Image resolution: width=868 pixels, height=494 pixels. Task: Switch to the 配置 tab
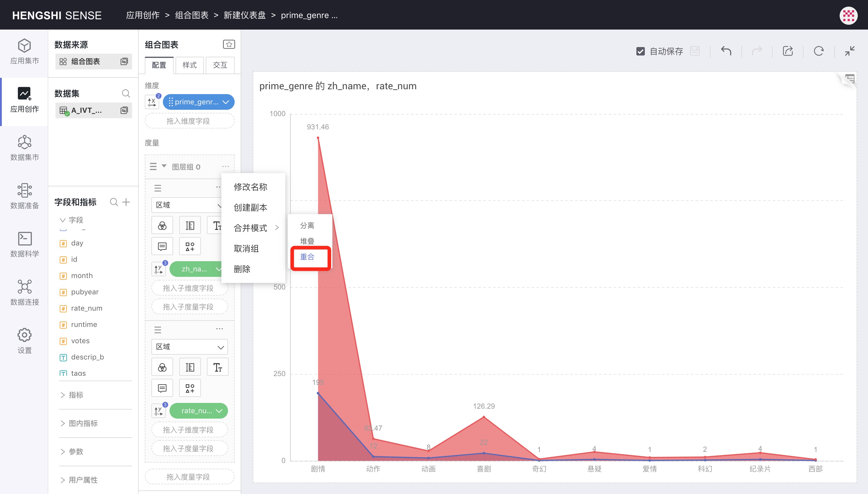(x=159, y=65)
